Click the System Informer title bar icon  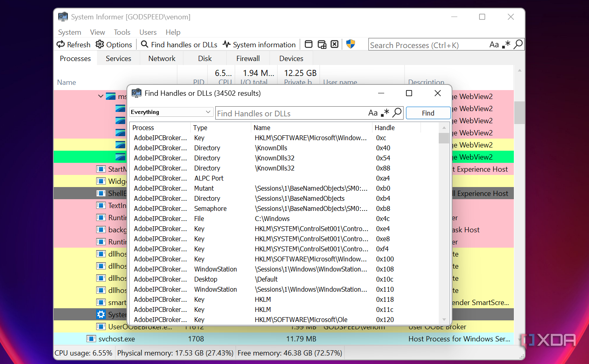[x=63, y=17]
